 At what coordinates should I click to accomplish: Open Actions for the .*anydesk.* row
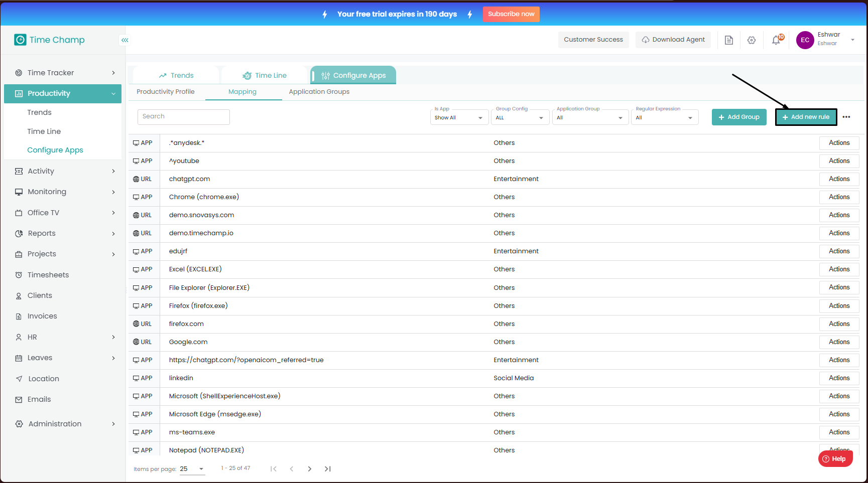click(x=839, y=143)
